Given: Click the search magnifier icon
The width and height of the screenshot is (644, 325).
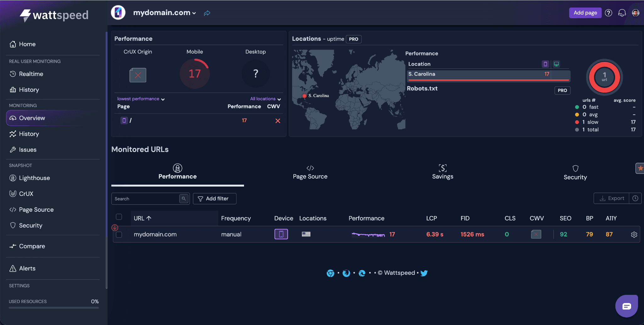Looking at the screenshot, I should click(184, 198).
